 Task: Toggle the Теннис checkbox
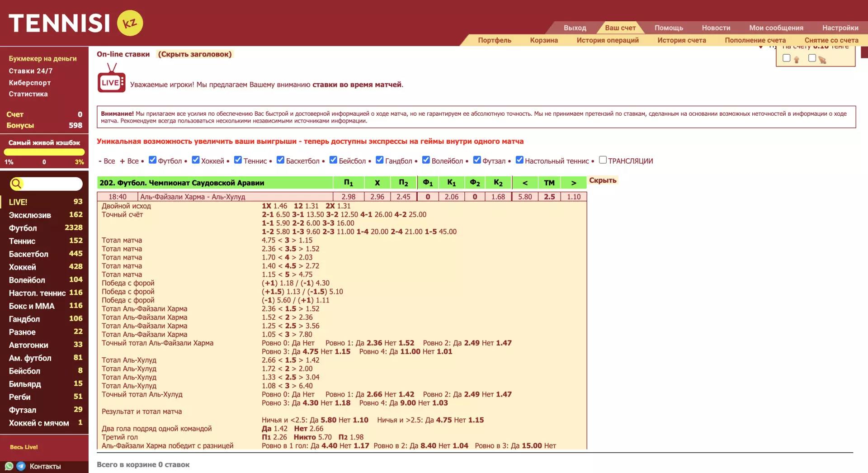(x=238, y=160)
